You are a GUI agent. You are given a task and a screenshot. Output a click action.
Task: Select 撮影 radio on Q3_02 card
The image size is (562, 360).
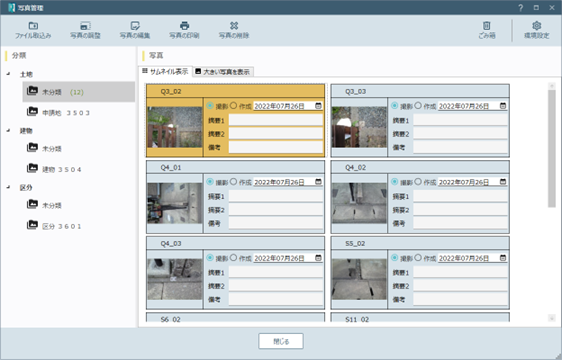coord(210,106)
